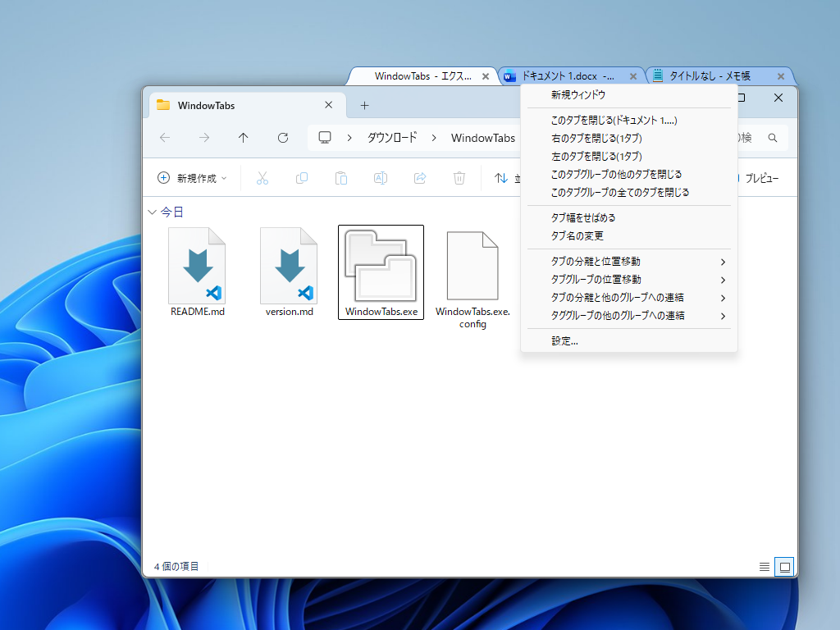Switch to large thumbnails view
This screenshot has height=630, width=840.
coord(784,566)
